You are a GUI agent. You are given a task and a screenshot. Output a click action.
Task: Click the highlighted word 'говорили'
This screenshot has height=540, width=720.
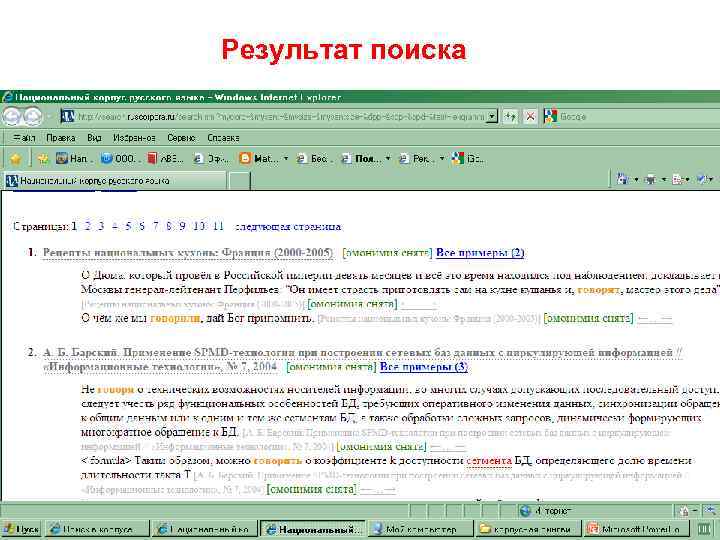pos(175,318)
